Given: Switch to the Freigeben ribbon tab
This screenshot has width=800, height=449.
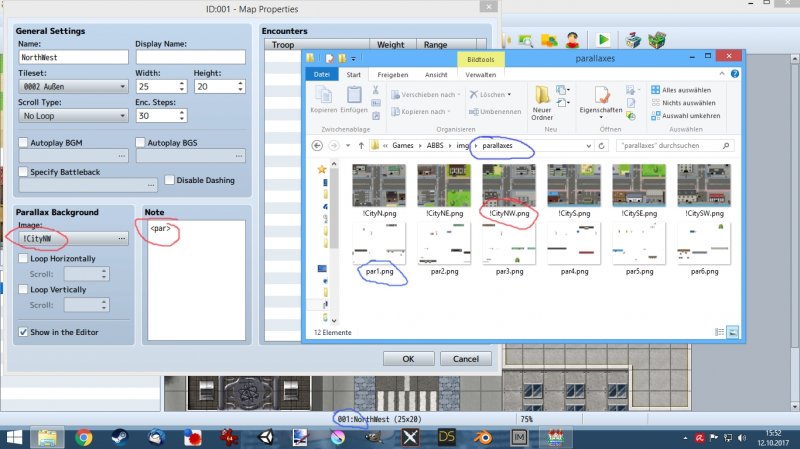Looking at the screenshot, I should point(392,74).
